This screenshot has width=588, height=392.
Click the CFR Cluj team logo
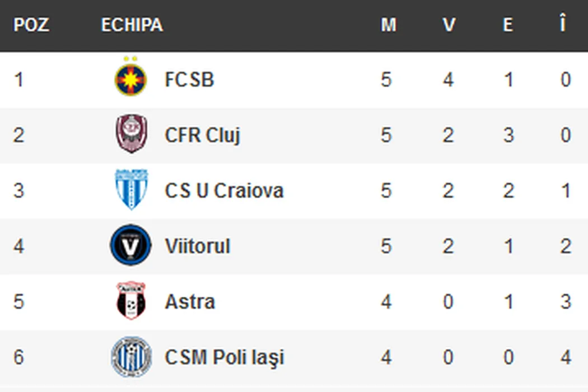pos(130,134)
